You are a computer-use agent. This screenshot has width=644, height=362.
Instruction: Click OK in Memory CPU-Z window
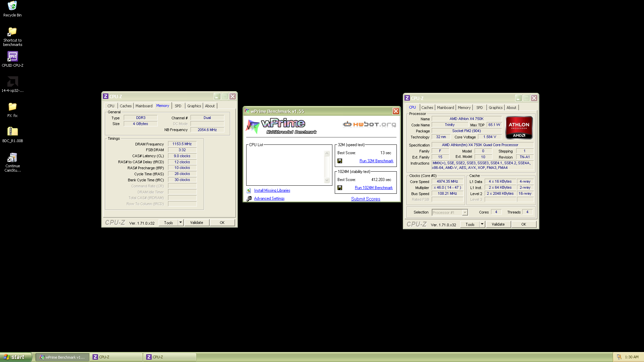222,223
